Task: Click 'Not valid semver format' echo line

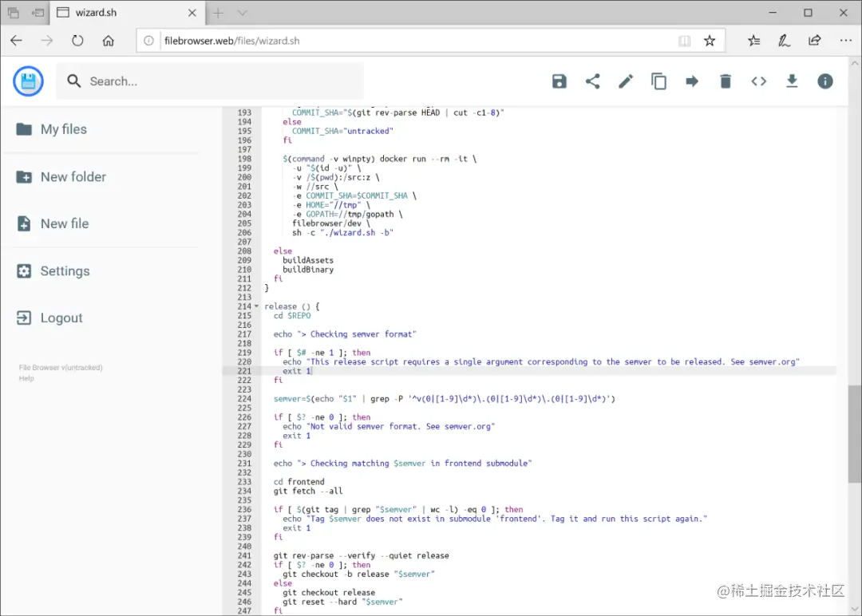Action: tap(389, 426)
